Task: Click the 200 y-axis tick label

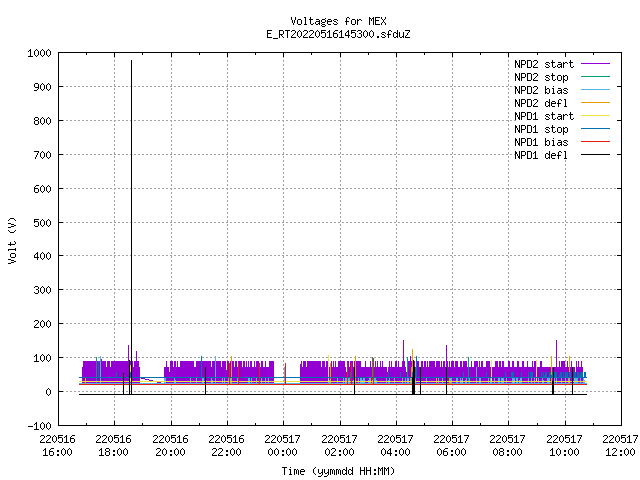Action: [42, 324]
